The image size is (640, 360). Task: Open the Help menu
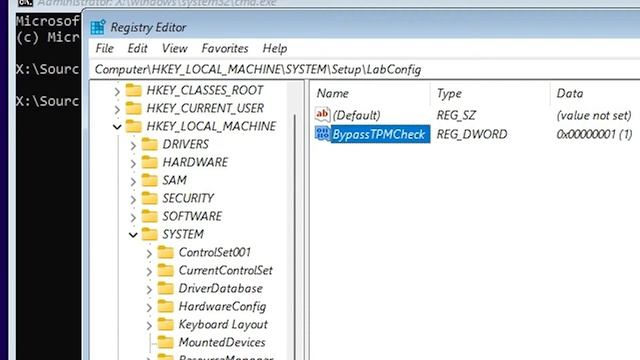coord(275,49)
